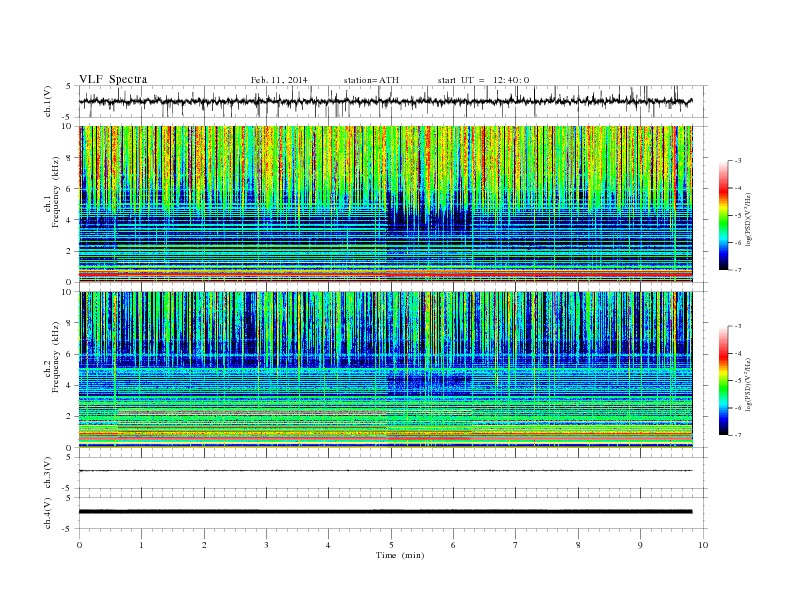Click the "Time (min)" x-axis label
This screenshot has width=792, height=612.
pyautogui.click(x=400, y=555)
